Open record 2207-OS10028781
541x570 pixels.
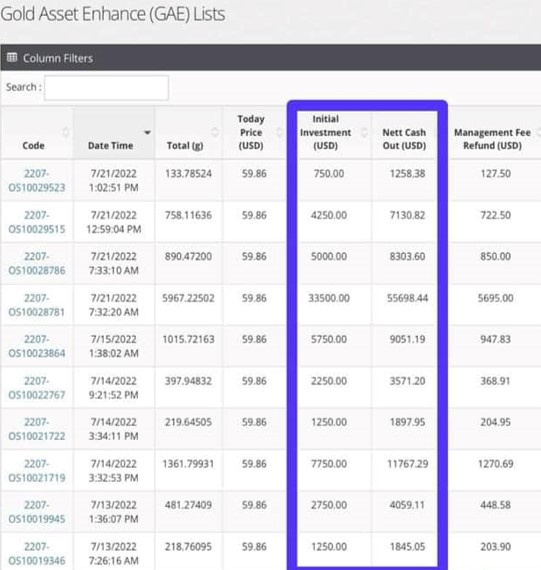click(x=37, y=305)
